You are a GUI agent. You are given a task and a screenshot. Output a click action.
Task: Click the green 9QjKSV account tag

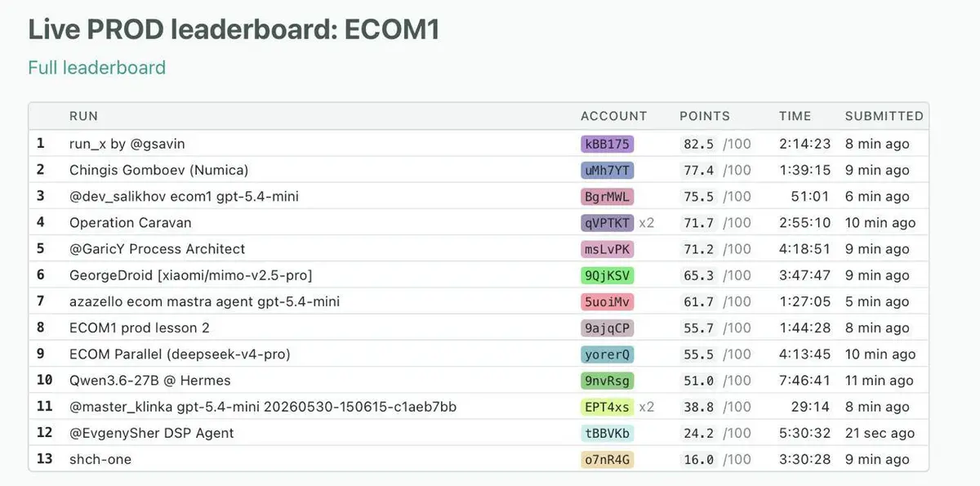[x=607, y=275]
